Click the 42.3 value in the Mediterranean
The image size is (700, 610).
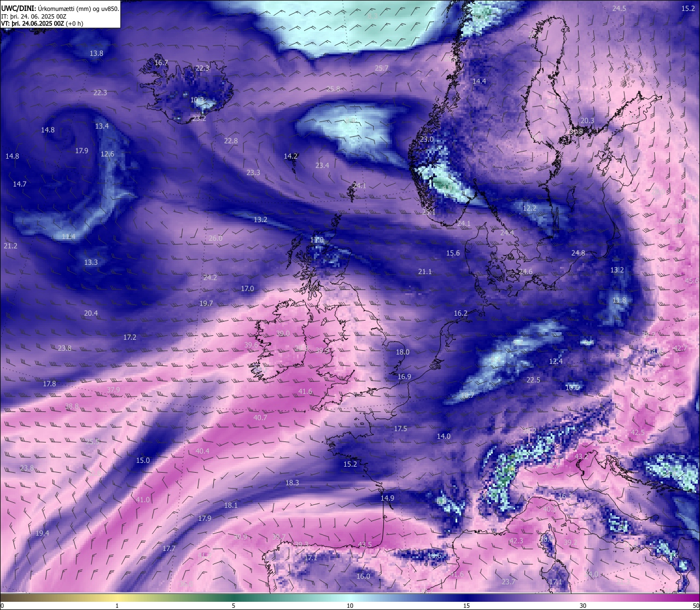[x=516, y=541]
